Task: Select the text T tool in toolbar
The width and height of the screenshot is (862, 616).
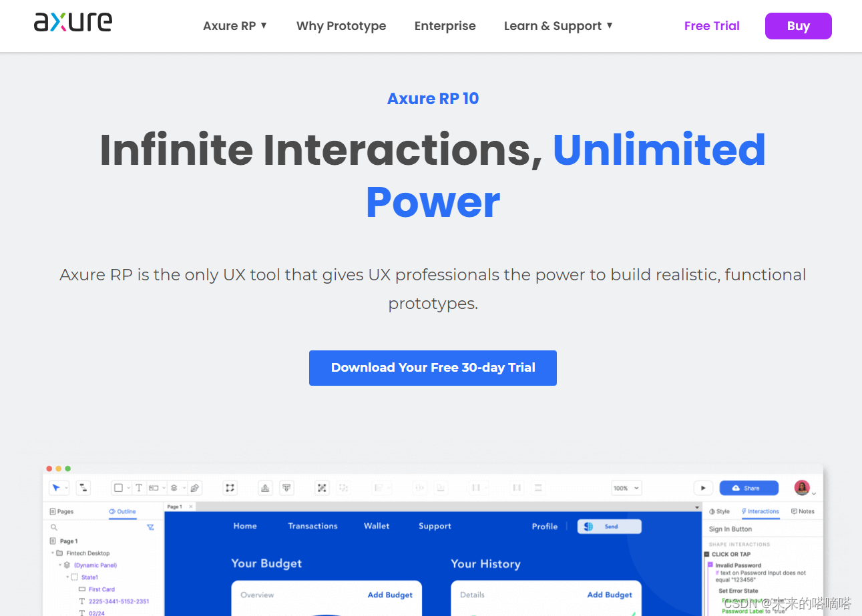Action: (x=139, y=488)
